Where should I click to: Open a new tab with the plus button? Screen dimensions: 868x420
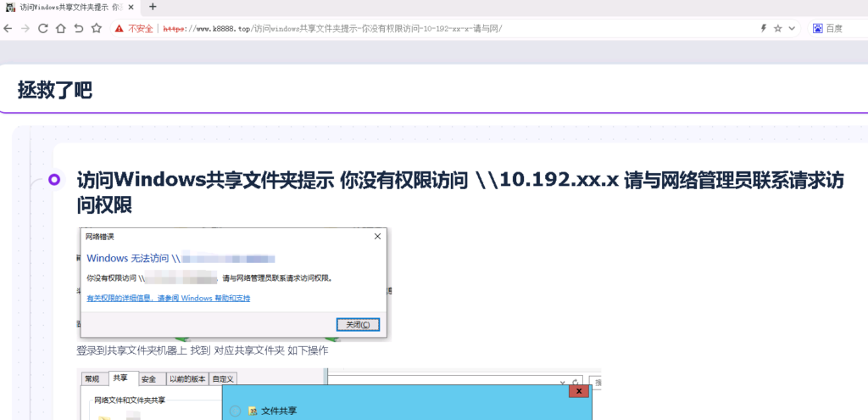(153, 7)
